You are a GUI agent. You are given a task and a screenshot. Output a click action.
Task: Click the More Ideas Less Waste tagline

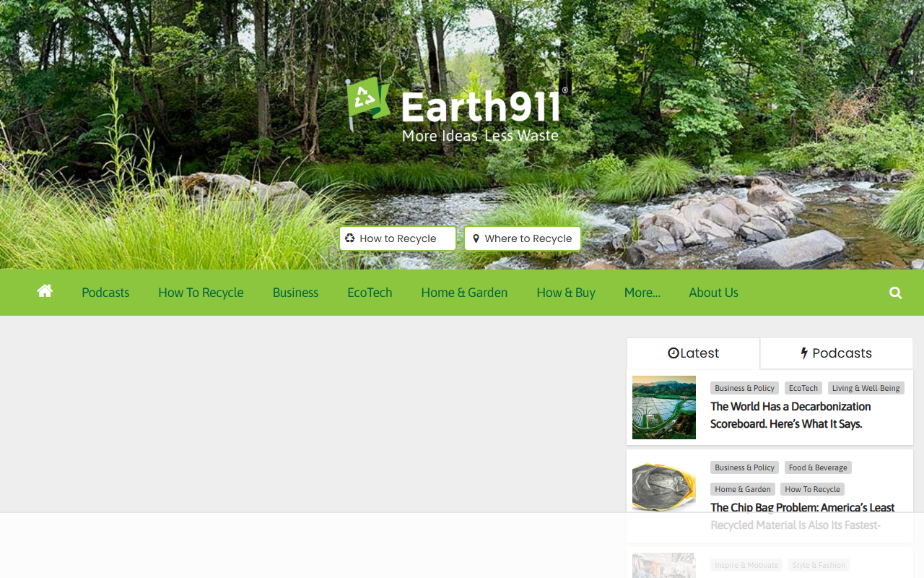(480, 136)
